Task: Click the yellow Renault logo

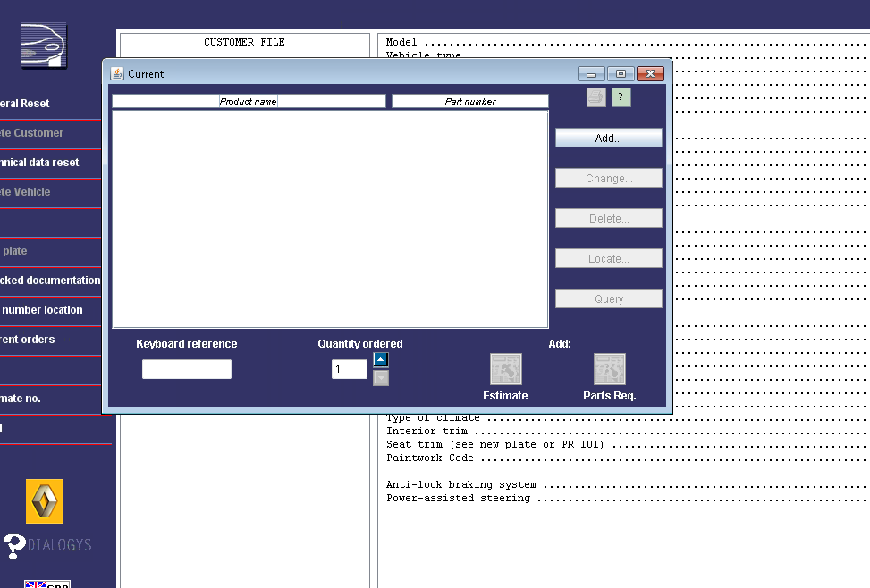Action: pyautogui.click(x=44, y=501)
